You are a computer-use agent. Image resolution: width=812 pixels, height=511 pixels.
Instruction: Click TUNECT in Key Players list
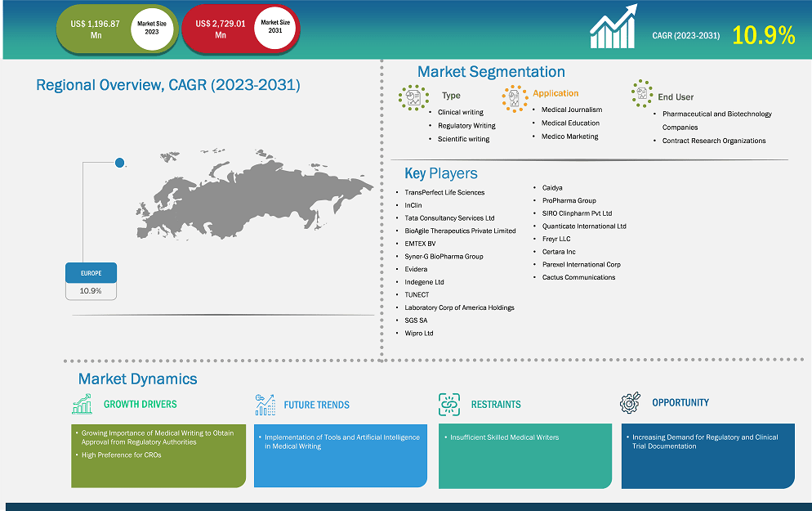point(417,295)
